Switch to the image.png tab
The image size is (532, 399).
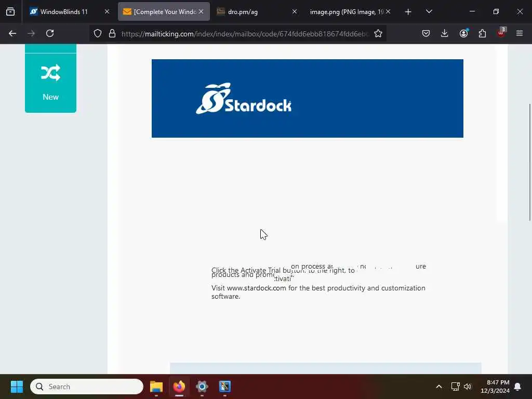coord(347,12)
